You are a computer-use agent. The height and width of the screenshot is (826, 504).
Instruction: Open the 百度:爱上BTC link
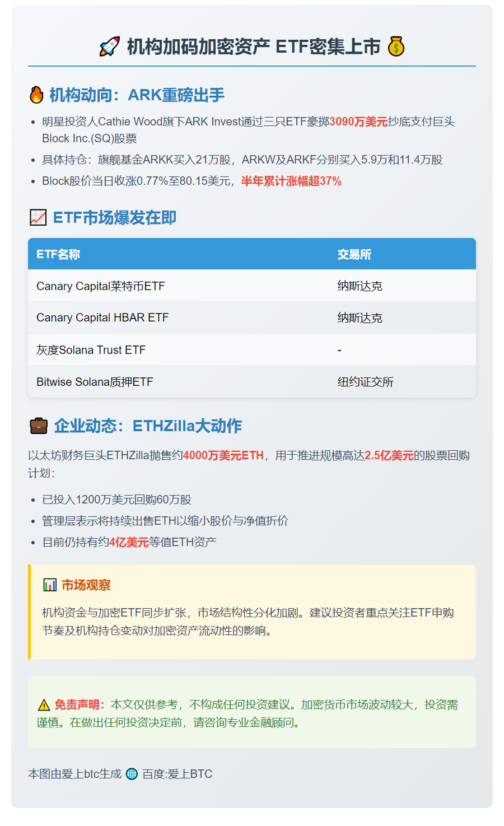[x=176, y=774]
